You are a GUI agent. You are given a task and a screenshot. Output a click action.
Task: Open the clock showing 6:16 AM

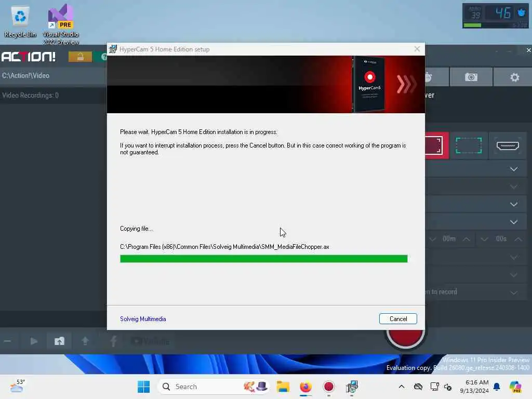474,387
